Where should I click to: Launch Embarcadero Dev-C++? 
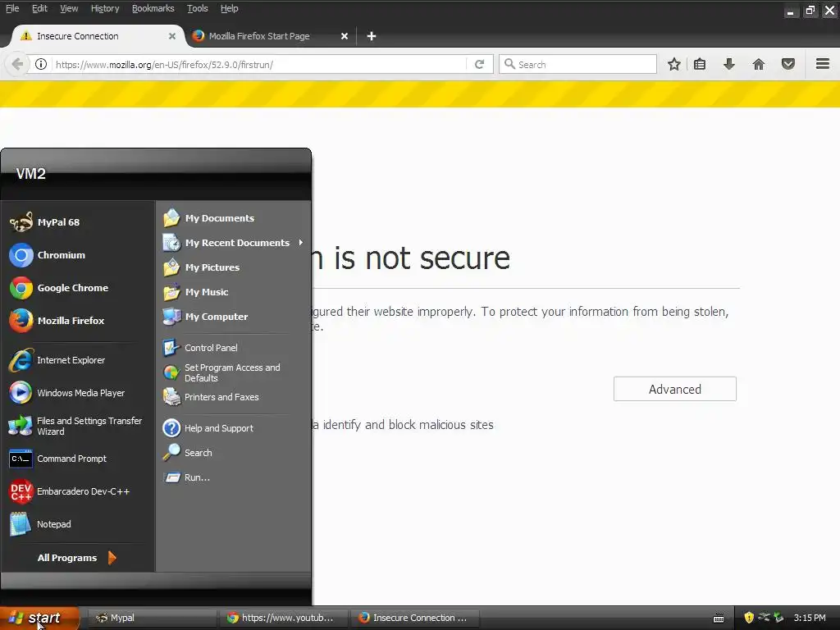(x=78, y=491)
